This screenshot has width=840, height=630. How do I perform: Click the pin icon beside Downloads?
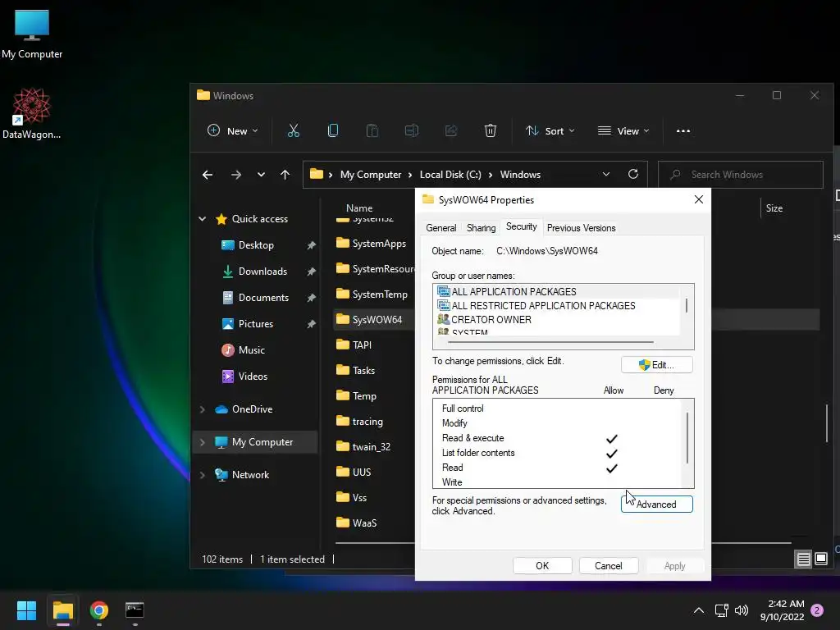point(311,272)
